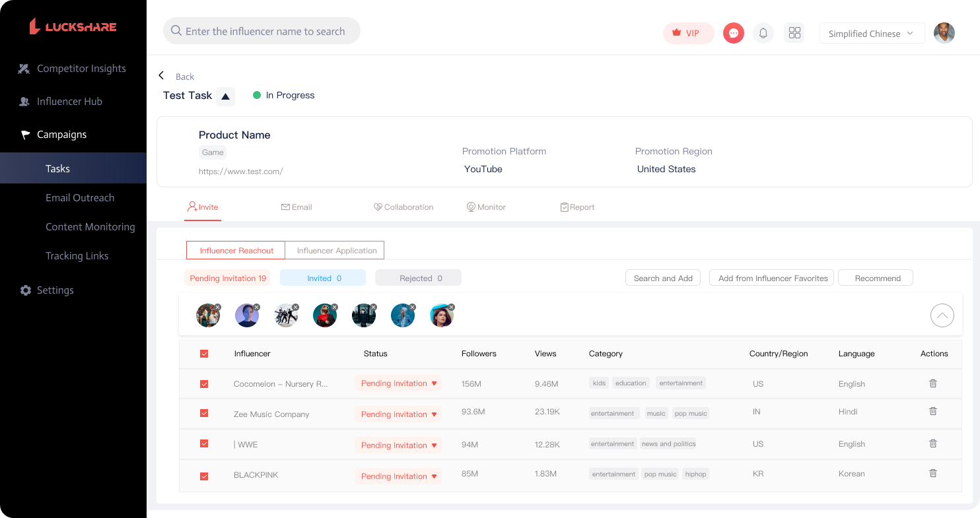Image resolution: width=980 pixels, height=518 pixels.
Task: Click the search magnifier icon
Action: click(176, 31)
